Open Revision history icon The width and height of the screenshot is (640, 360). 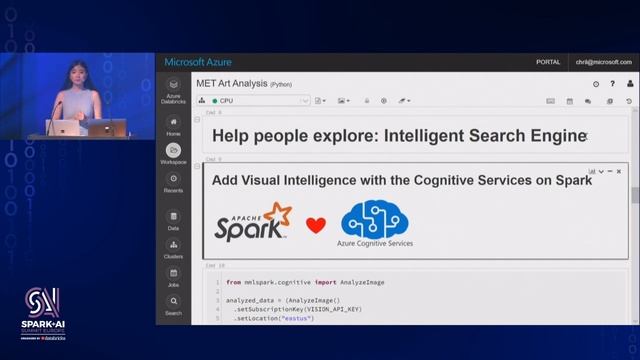(x=629, y=101)
